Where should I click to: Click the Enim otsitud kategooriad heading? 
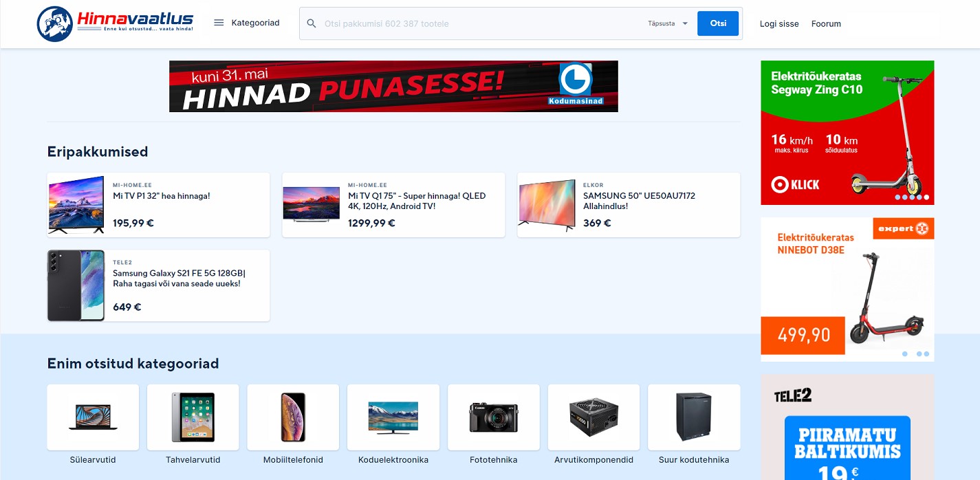click(133, 363)
